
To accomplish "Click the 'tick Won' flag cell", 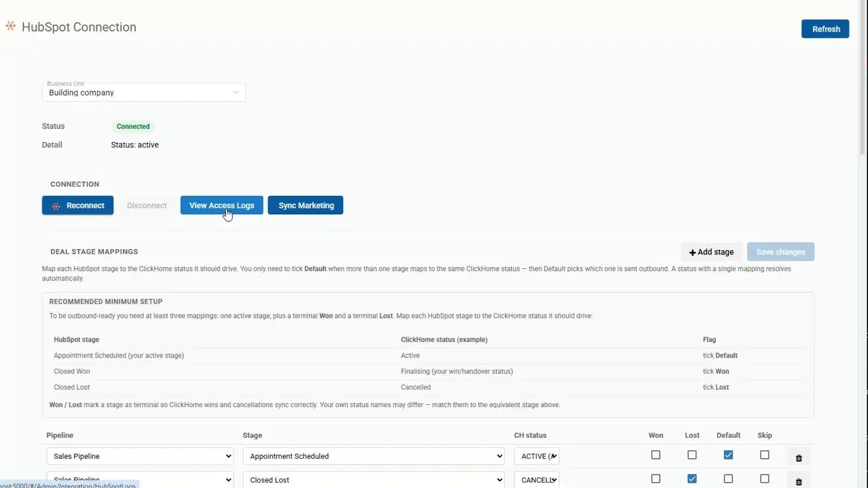I will point(716,371).
